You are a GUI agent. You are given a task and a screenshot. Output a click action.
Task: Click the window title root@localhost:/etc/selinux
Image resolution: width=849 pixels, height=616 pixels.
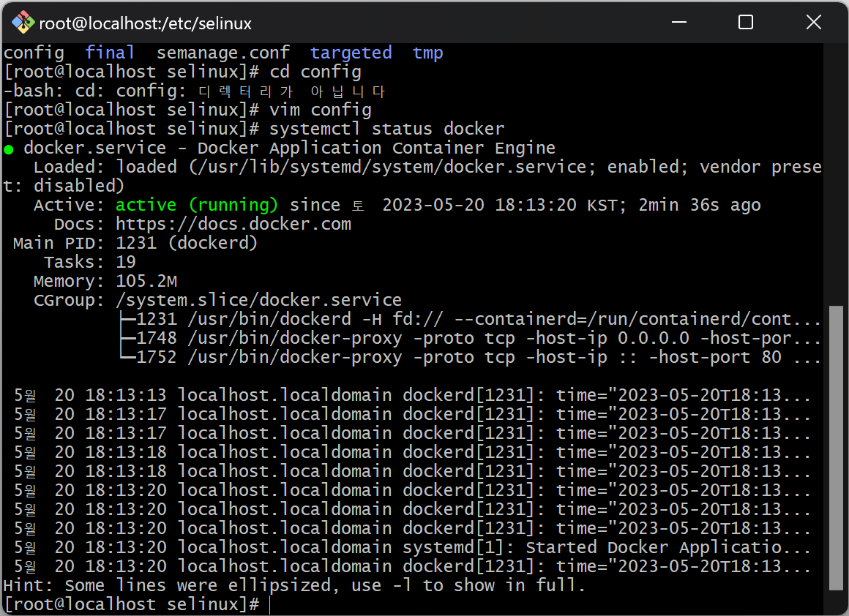(x=146, y=23)
